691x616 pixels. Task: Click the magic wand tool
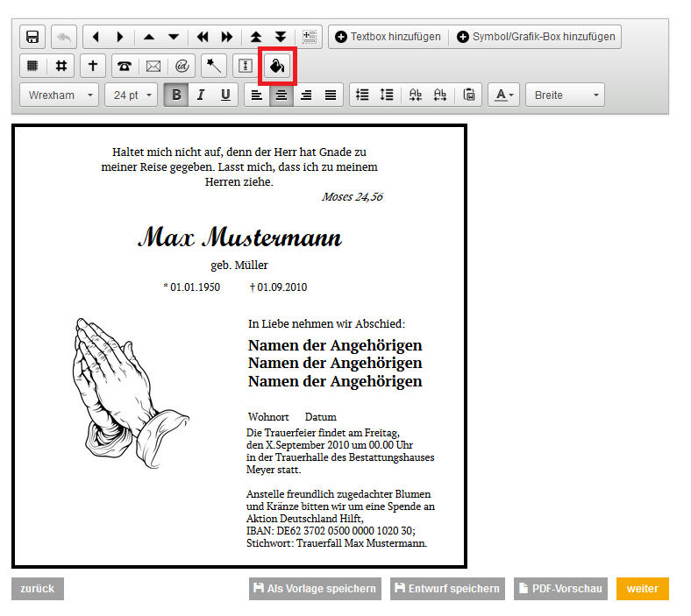pyautogui.click(x=214, y=66)
